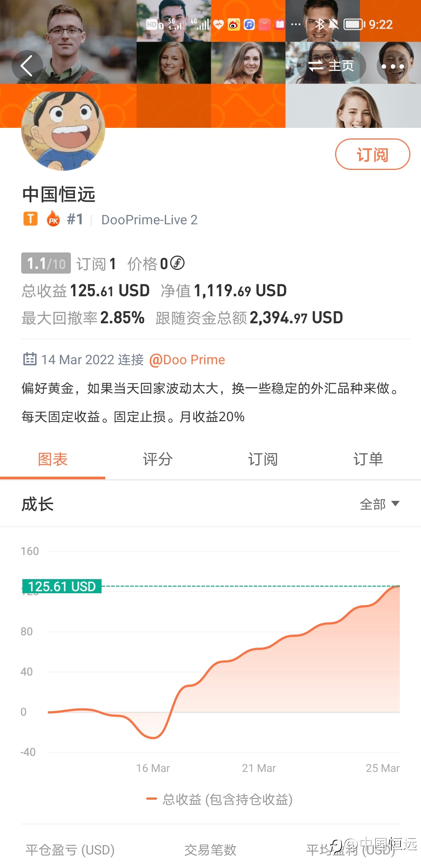Toggle the 总收益 (包含持仓收益) legend item

click(x=219, y=800)
